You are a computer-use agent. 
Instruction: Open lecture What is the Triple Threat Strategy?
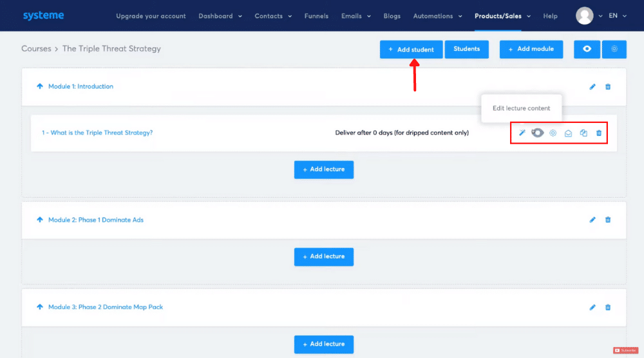[97, 133]
